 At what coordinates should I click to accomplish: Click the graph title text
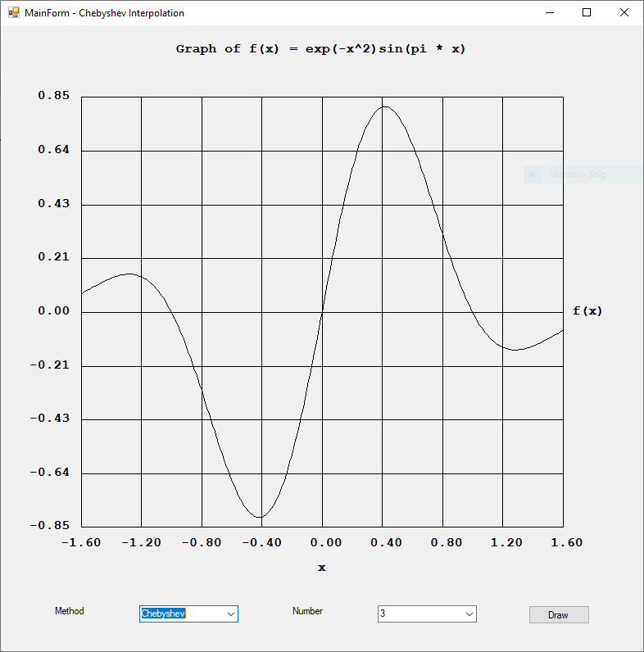[x=320, y=49]
